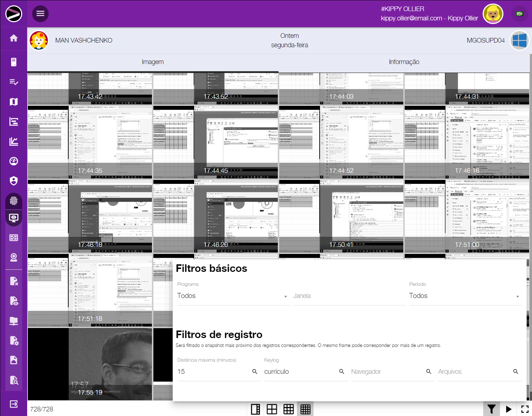Switch to the Informação tab
Viewport: 532px width, 416px height.
[x=404, y=62]
